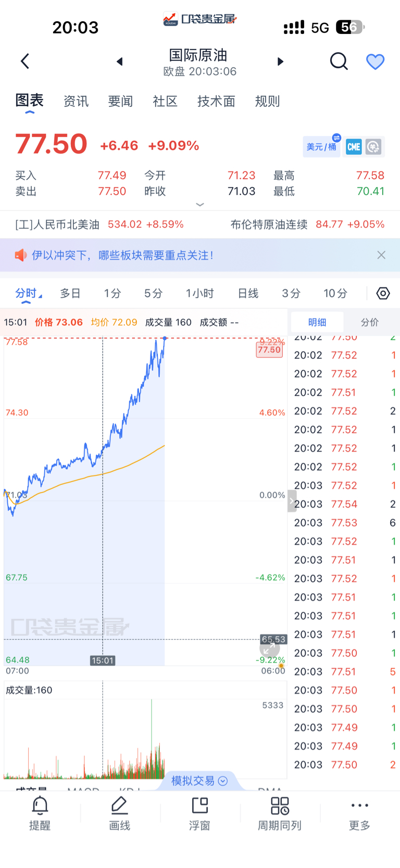
Task: Expand quote details chevron below prices
Action: [x=200, y=205]
